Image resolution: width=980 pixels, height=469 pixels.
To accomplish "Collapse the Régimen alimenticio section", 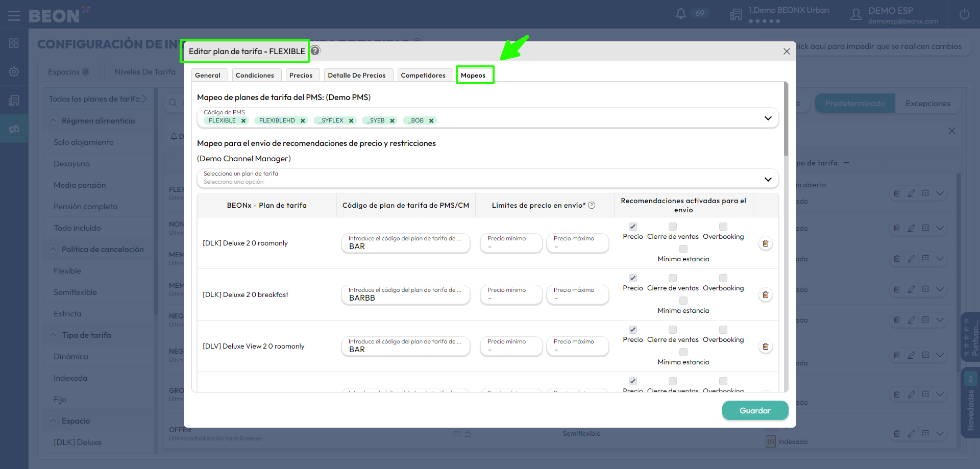I will (53, 121).
